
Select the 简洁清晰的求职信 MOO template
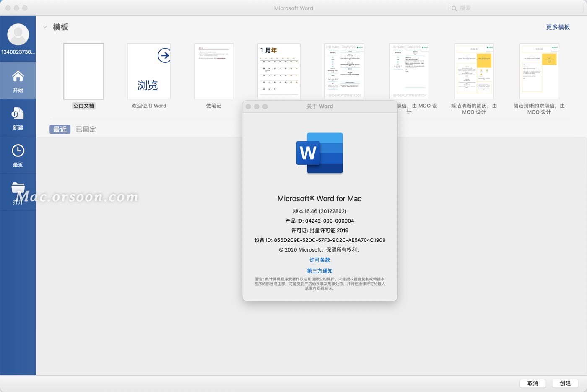[539, 71]
